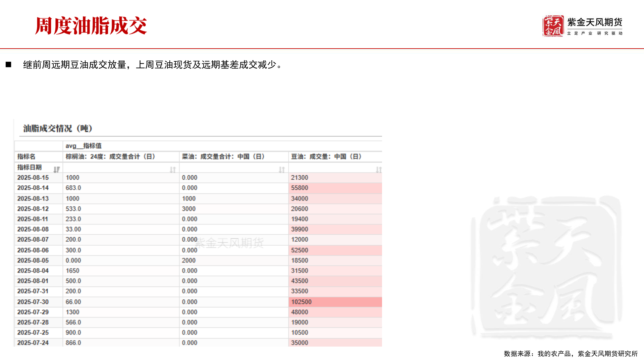Image resolution: width=644 pixels, height=362 pixels.
Task: Select the 油脂成交情况（吨）table title
Action: point(58,128)
